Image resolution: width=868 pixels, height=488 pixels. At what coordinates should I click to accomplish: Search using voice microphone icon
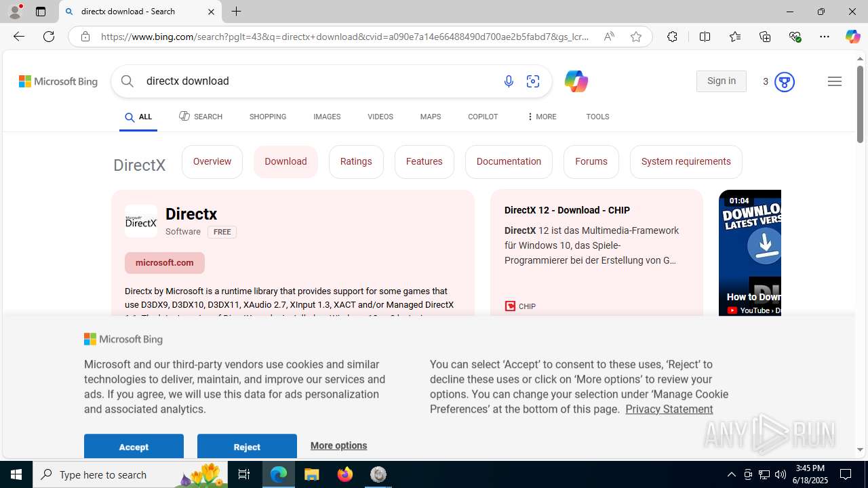[509, 81]
